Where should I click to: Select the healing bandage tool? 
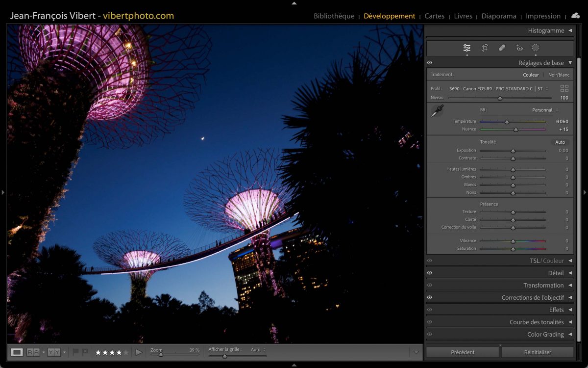[502, 48]
